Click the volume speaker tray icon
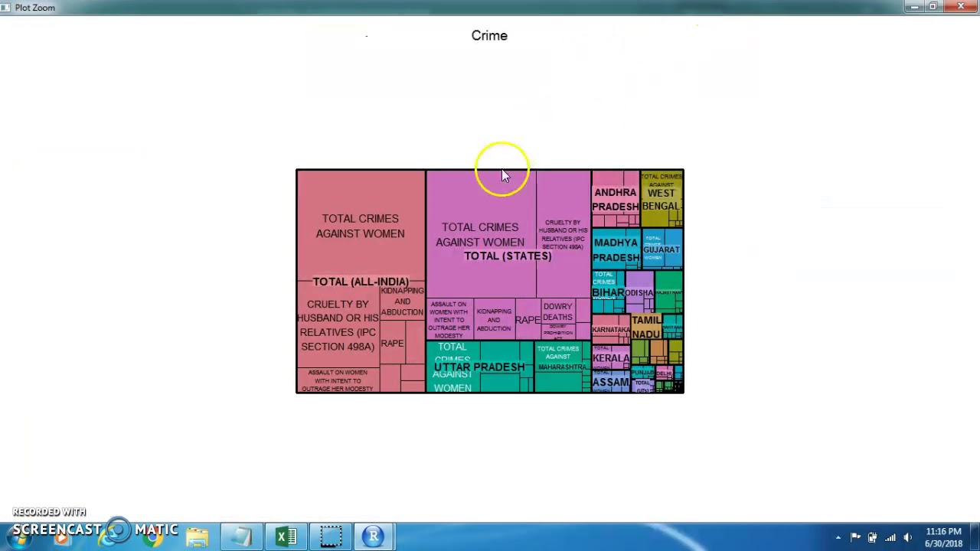Screen dimensions: 980x551 [907, 537]
